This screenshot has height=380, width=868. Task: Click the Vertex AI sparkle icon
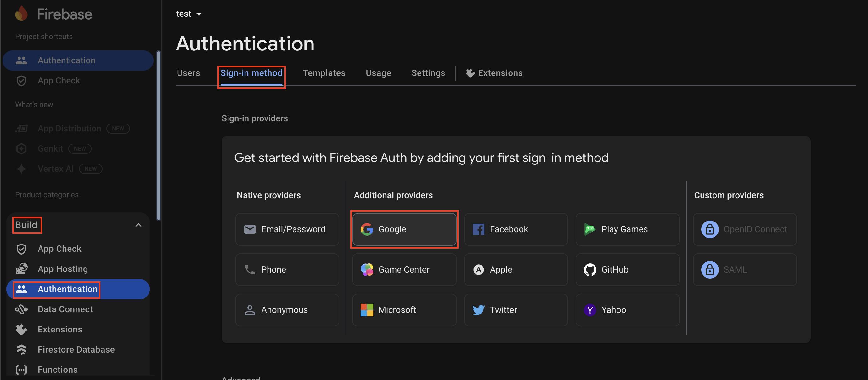click(21, 169)
